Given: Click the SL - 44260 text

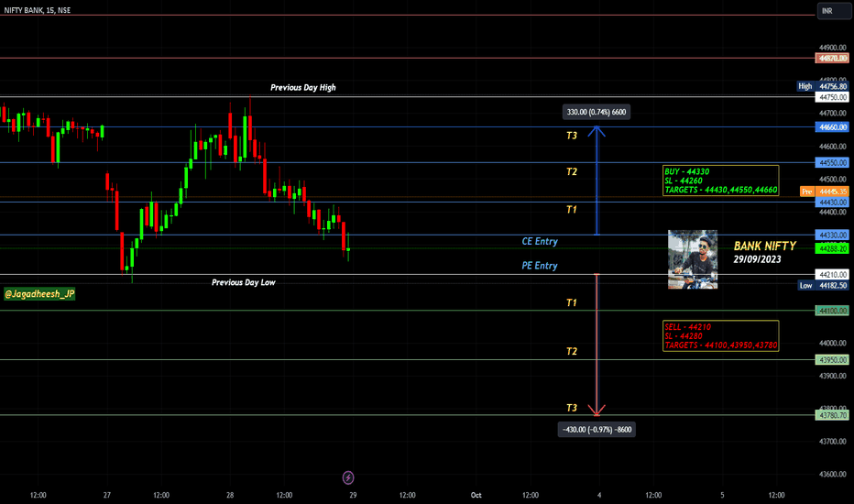Looking at the screenshot, I should click(684, 181).
